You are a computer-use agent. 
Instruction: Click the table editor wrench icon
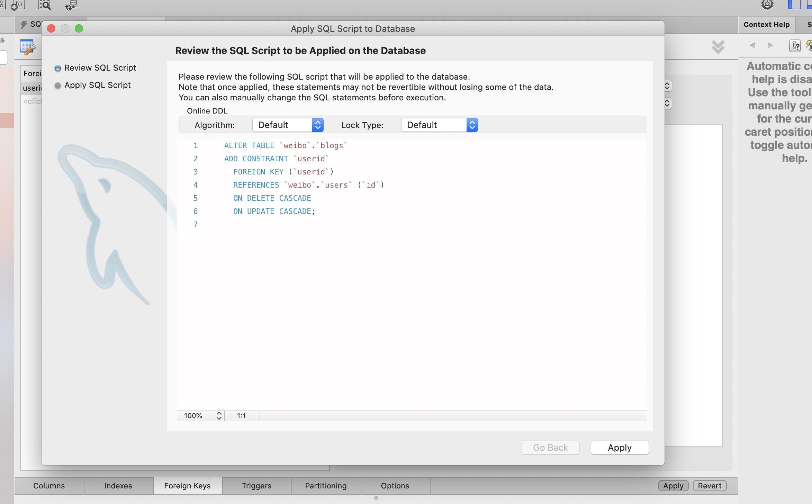[28, 47]
